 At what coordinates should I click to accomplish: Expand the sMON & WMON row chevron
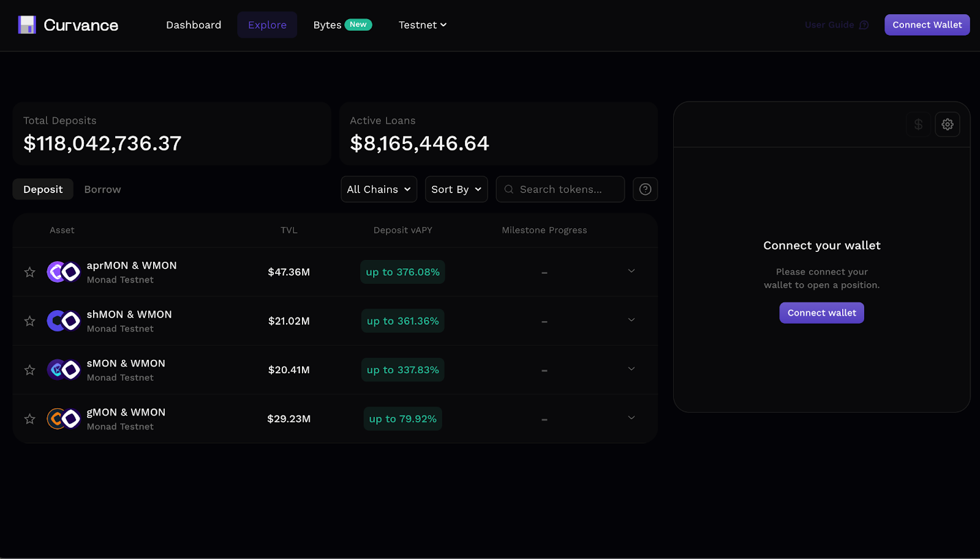click(631, 369)
